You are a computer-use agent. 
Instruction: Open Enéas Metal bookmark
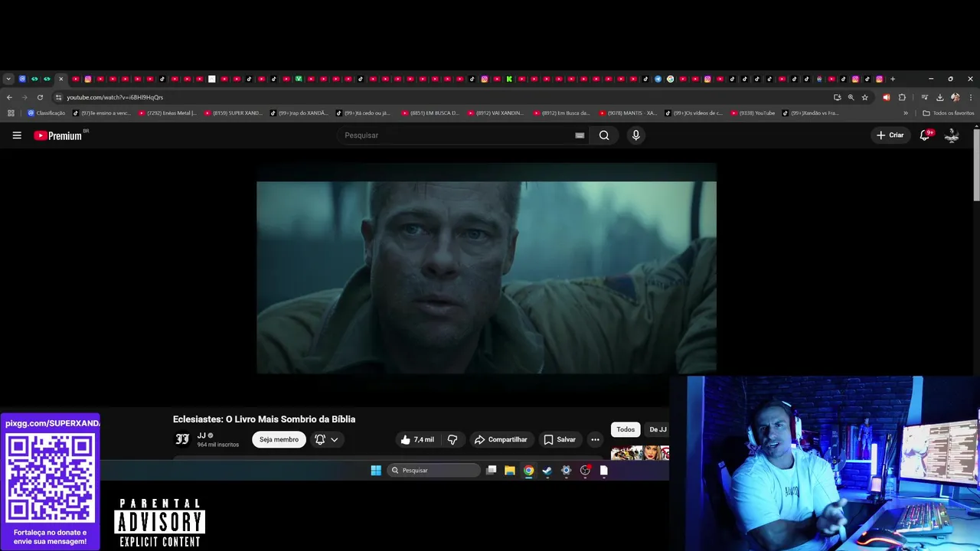pyautogui.click(x=168, y=113)
